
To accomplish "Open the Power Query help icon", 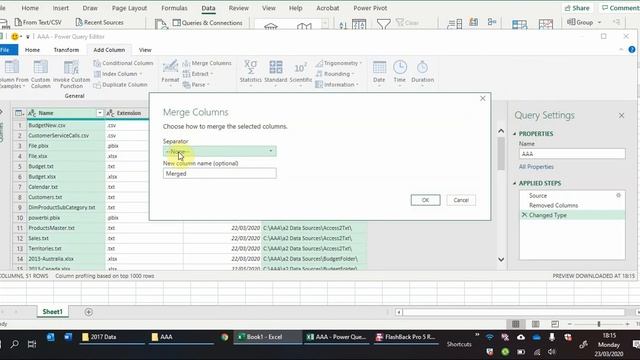I will tap(632, 50).
